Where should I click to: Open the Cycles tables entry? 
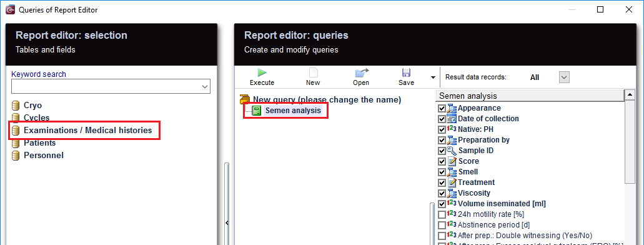[37, 118]
